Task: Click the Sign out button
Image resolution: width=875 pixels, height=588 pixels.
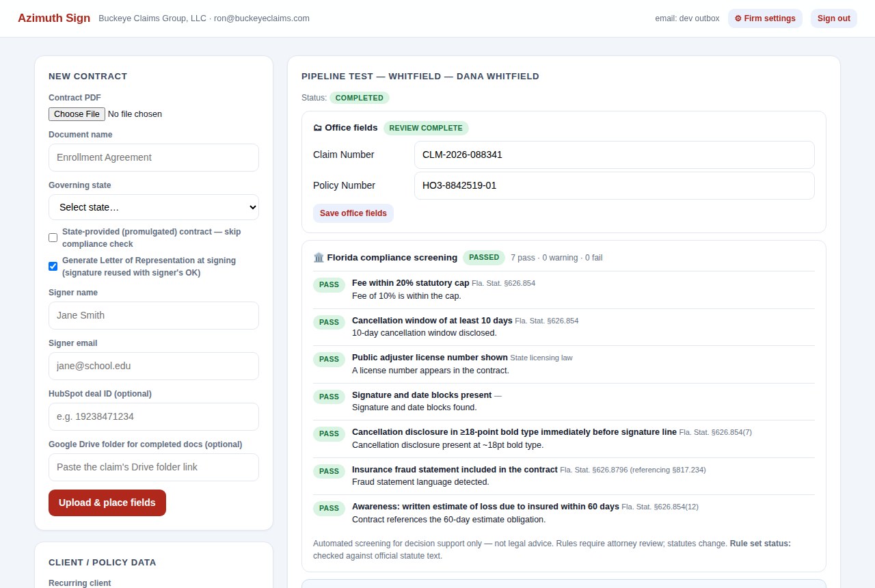Action: pyautogui.click(x=834, y=18)
